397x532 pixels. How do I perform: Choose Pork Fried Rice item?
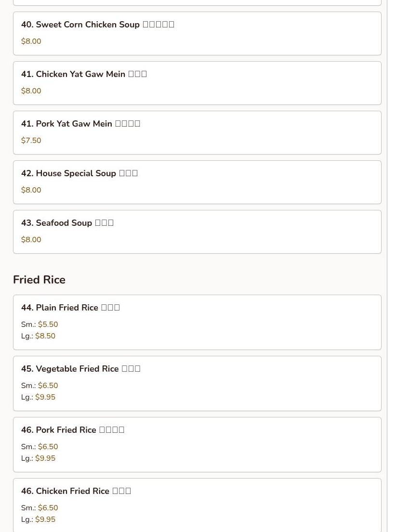click(197, 444)
